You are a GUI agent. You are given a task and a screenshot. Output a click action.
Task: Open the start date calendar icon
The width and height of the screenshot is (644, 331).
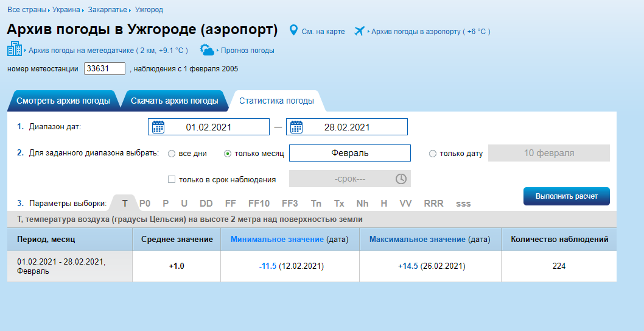click(158, 127)
